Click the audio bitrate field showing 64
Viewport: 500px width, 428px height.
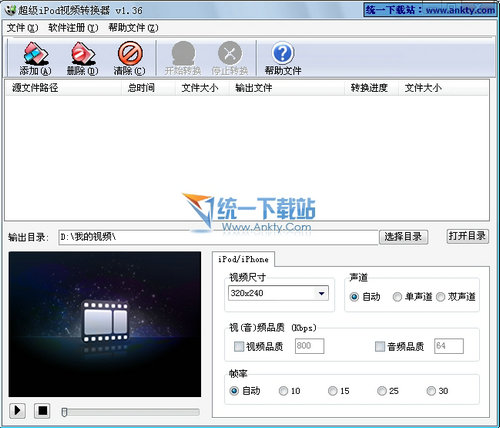coord(449,346)
